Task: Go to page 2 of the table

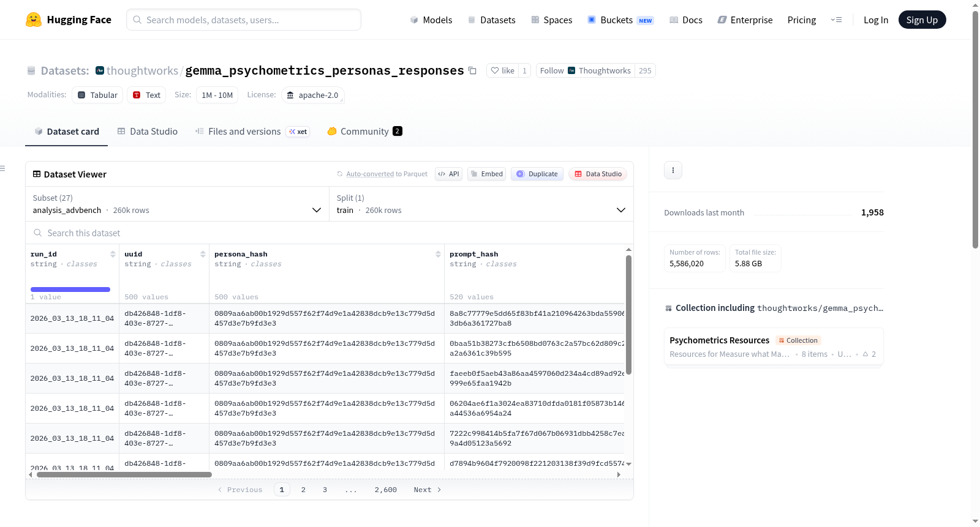Action: point(303,490)
